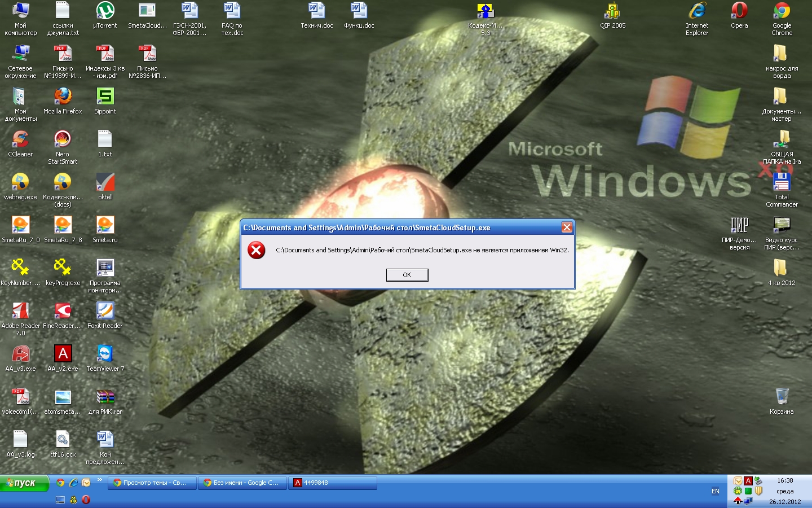
Task: Select the макрос для ворда folder
Action: (x=782, y=62)
